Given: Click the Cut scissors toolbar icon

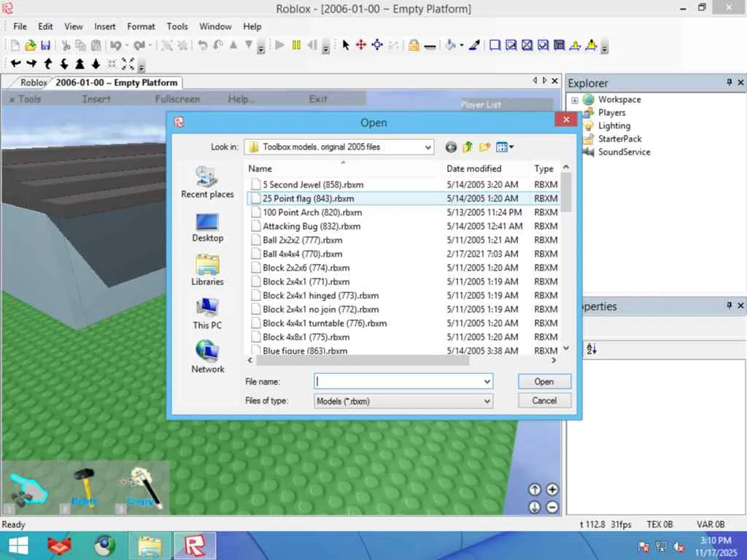Looking at the screenshot, I should (x=66, y=45).
